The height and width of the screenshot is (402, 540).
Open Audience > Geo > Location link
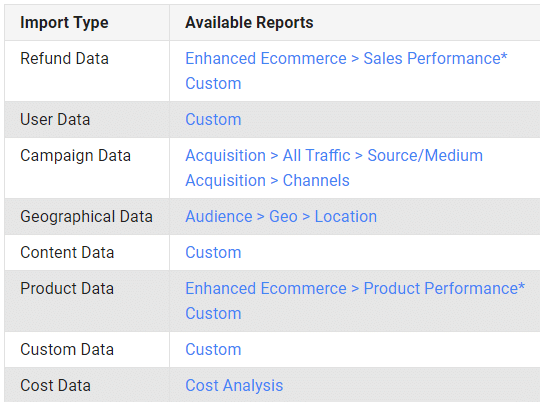tap(281, 217)
